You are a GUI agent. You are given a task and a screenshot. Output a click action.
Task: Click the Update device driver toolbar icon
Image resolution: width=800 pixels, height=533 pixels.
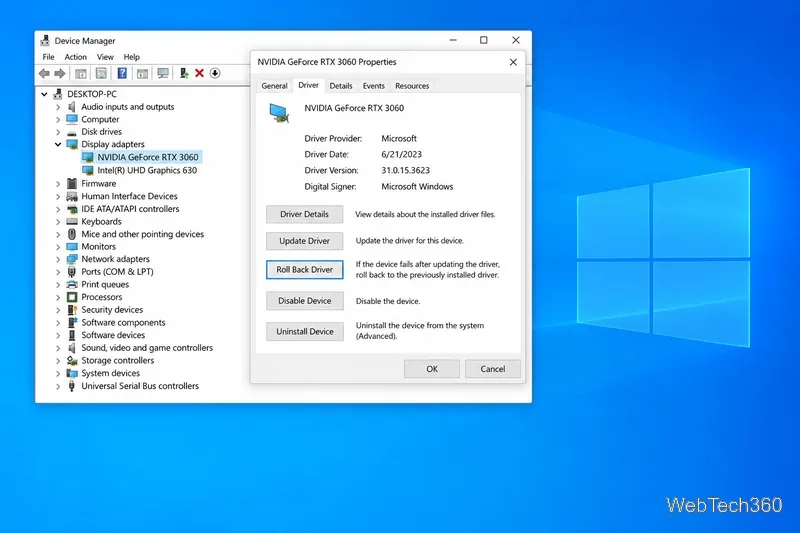[x=184, y=73]
